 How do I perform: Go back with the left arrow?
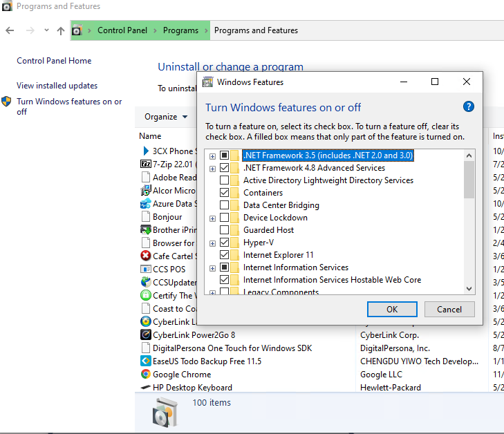10,30
